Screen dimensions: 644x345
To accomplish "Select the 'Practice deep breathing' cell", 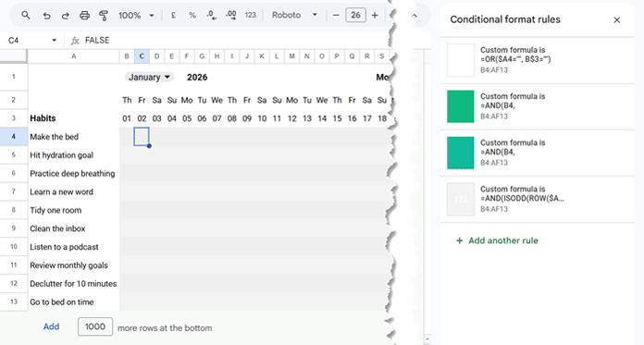I will (73, 173).
